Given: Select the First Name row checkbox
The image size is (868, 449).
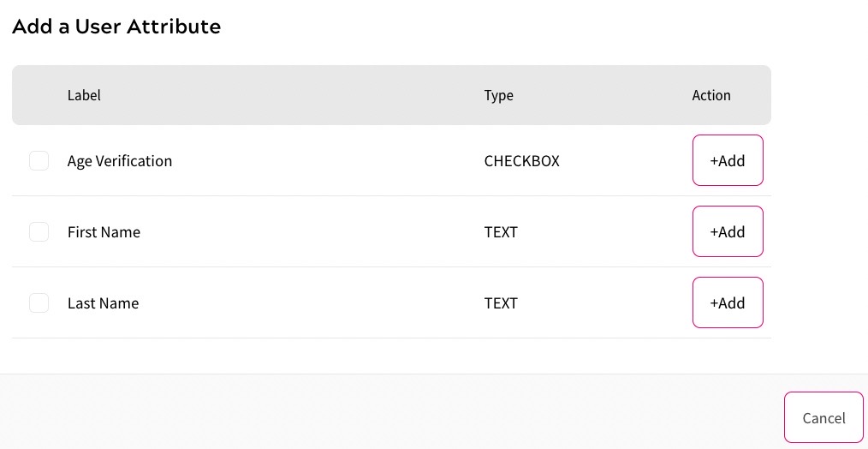Looking at the screenshot, I should click(x=39, y=232).
